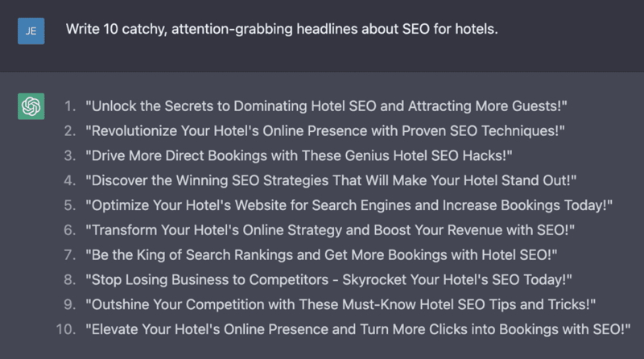Click list number 6 marker
Image resolution: width=644 pixels, height=359 pixels.
tap(69, 230)
